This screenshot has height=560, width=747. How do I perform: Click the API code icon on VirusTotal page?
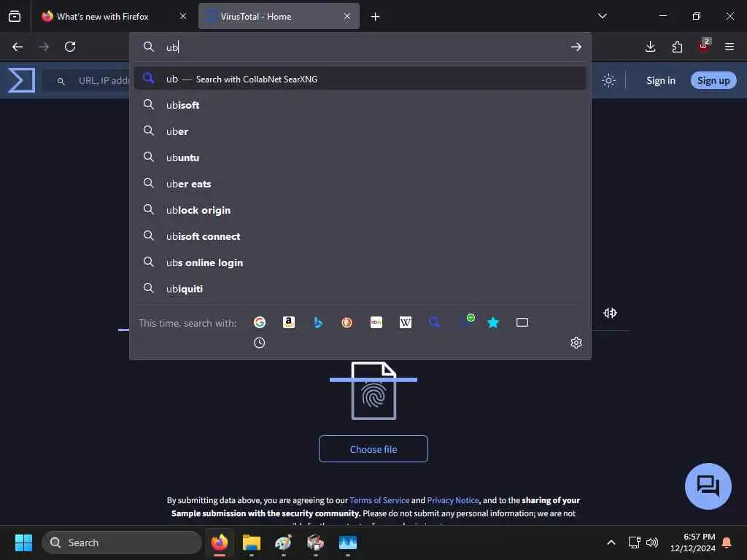pos(611,313)
